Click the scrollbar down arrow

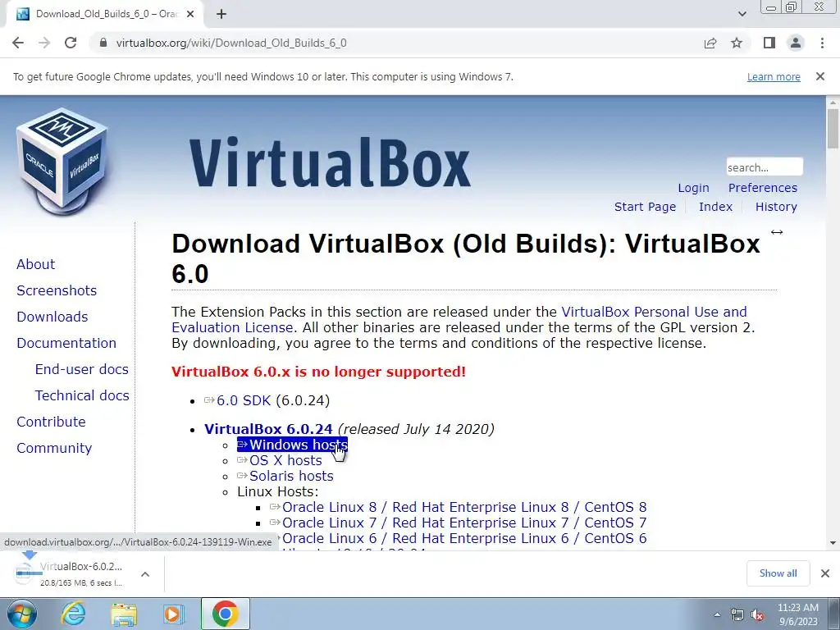tap(833, 543)
